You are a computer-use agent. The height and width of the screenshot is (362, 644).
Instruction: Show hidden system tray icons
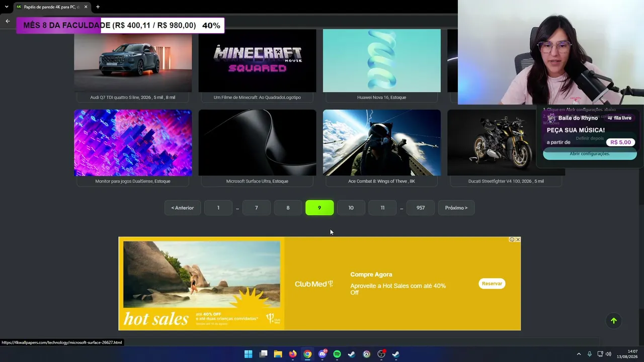tap(579, 354)
